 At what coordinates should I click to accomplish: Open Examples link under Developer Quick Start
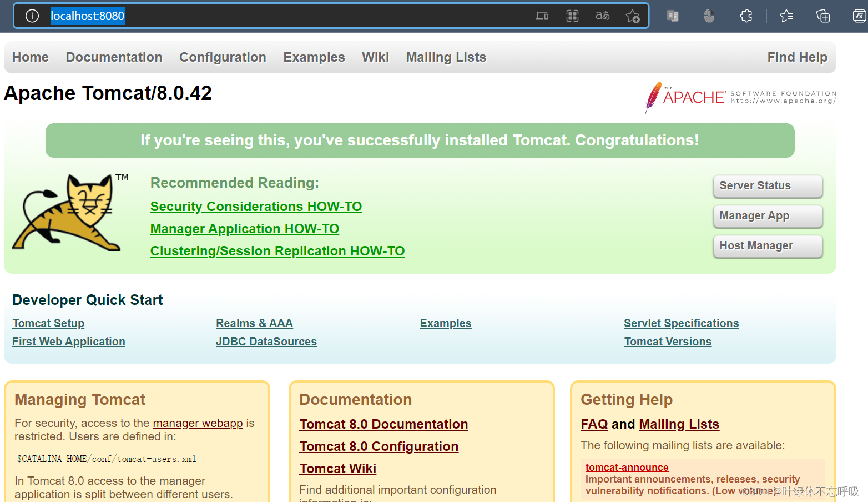coord(446,323)
